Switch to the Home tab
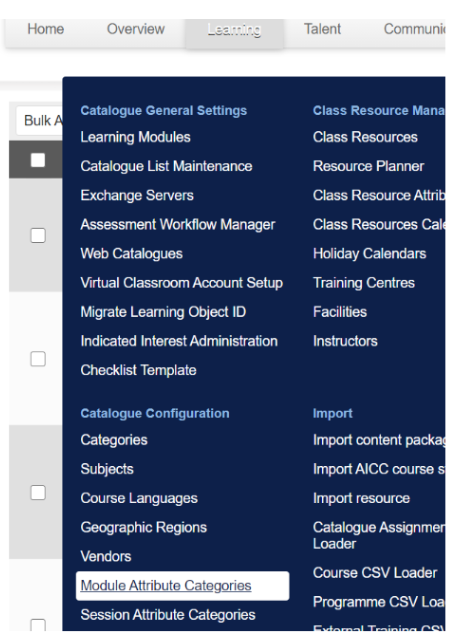 (x=46, y=29)
